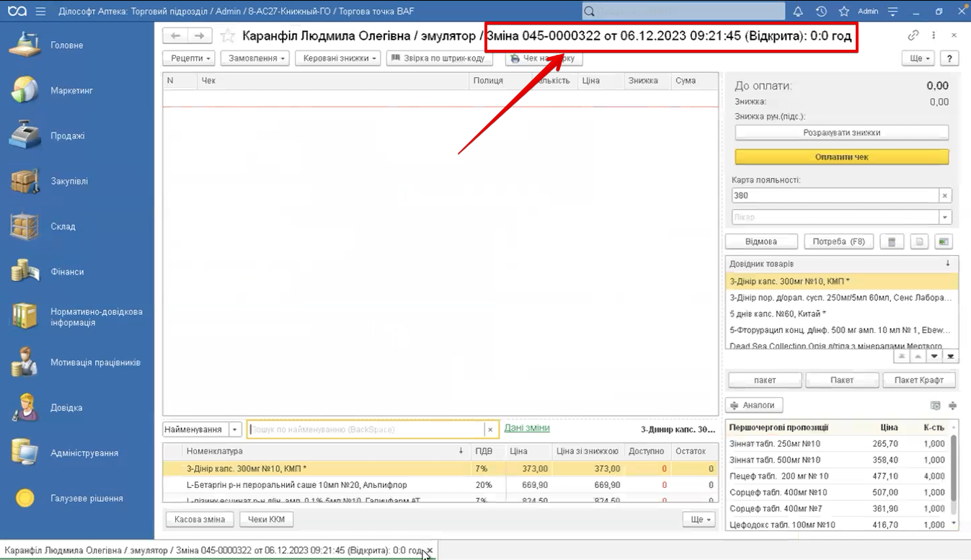This screenshot has height=560, width=971.
Task: Open the notifications bell icon
Action: tap(798, 12)
